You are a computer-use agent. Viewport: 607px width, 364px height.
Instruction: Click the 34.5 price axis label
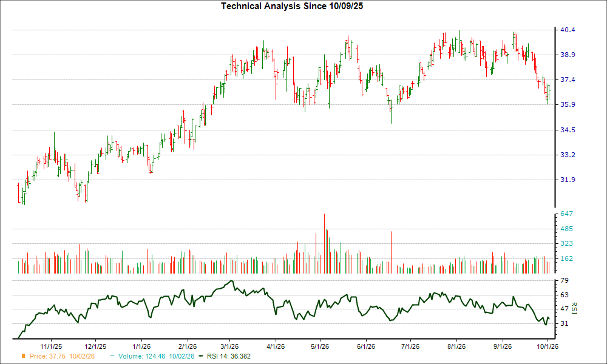568,130
